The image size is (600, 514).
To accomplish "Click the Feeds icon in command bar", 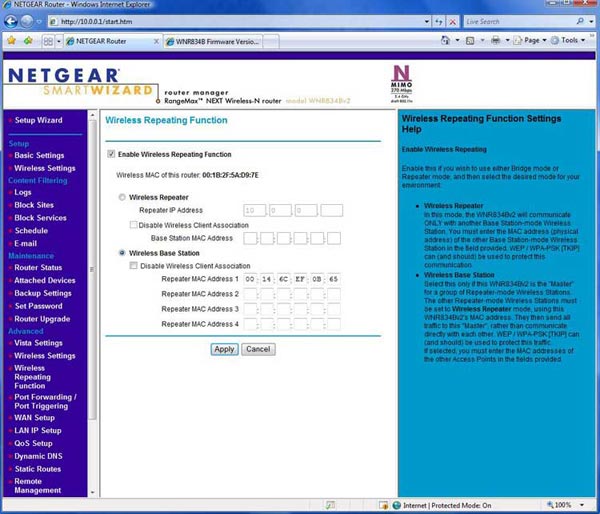I will coord(470,40).
